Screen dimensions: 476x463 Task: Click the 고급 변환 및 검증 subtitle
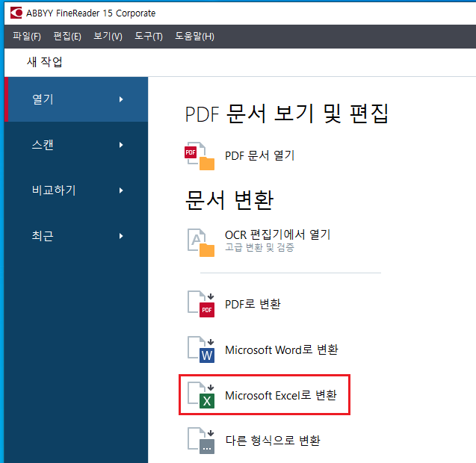259,247
